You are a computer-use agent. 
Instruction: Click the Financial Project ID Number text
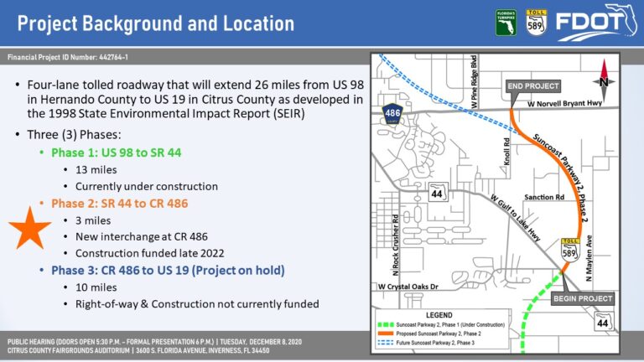68,58
